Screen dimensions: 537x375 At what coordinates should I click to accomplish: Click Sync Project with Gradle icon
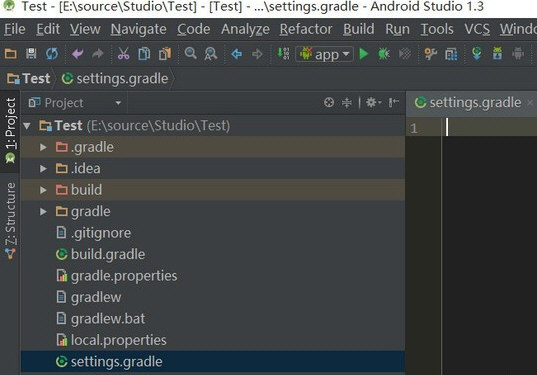(477, 54)
